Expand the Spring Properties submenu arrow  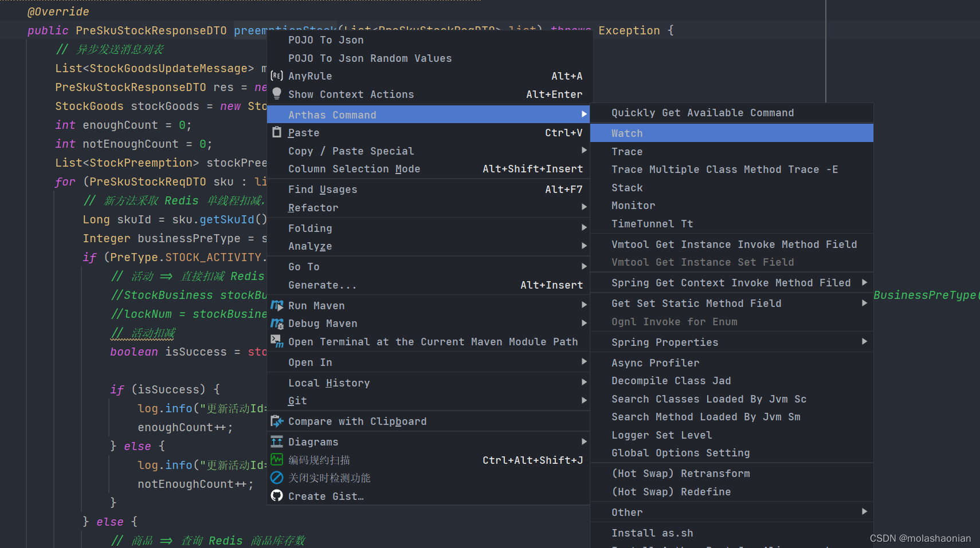864,342
